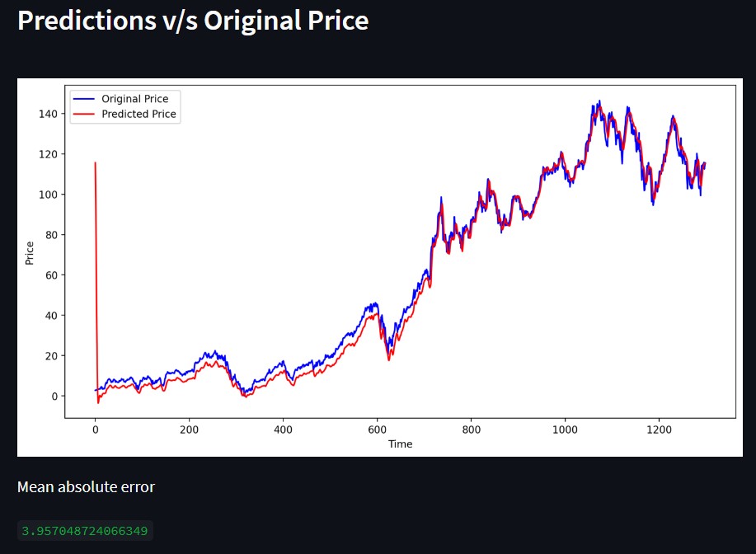Click the 200 tick on the time axis
Screen dimensions: 756x554
[x=189, y=430]
